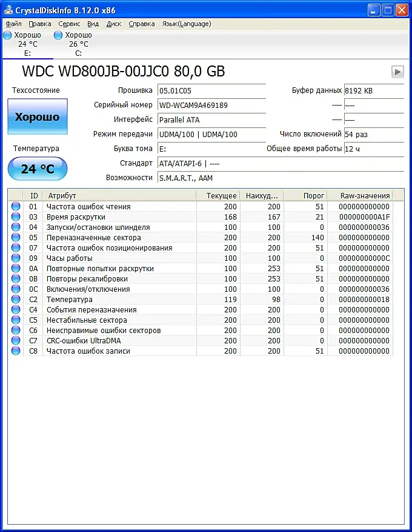Click the status orb for attribute 03
The width and height of the screenshot is (412, 532).
tap(16, 217)
